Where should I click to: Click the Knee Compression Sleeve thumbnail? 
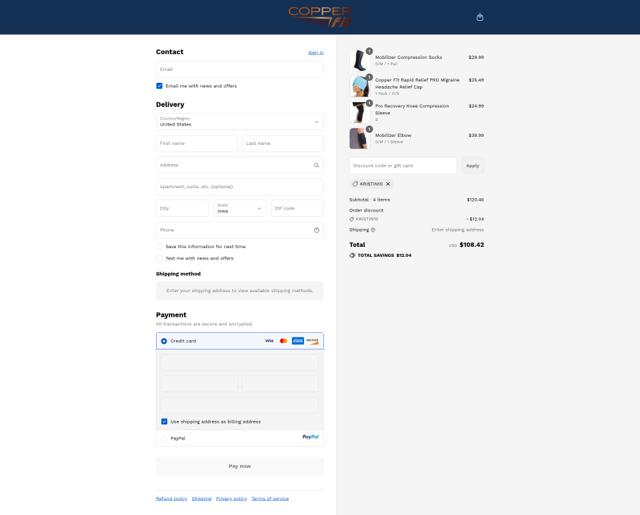[x=360, y=112]
